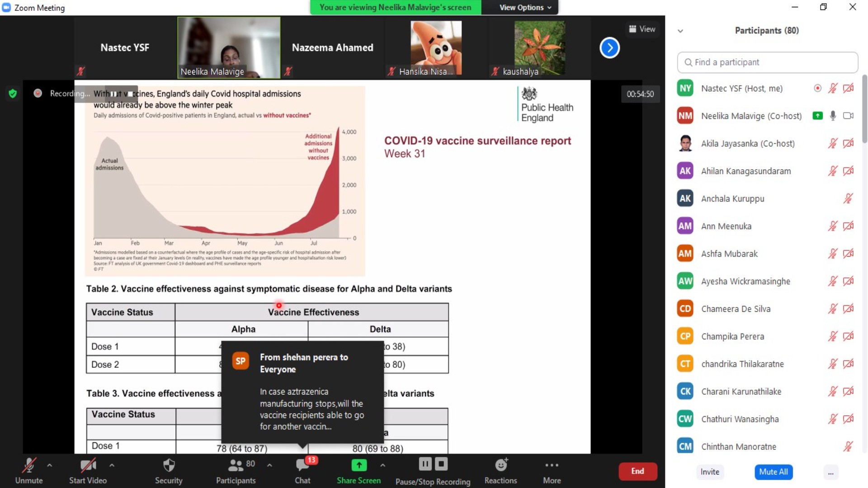Select Nastec YSF video tile
Screen dimensions: 868x488
(125, 47)
